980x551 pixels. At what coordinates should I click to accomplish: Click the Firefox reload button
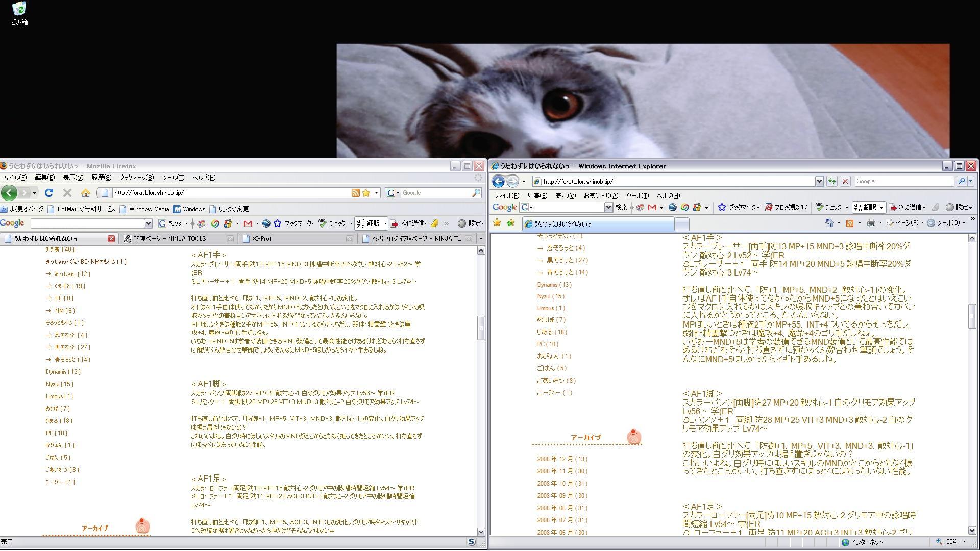(49, 193)
